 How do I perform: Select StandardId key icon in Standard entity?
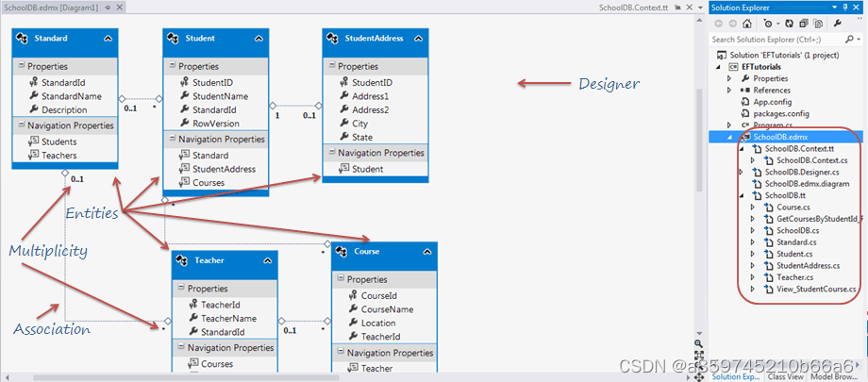point(33,82)
